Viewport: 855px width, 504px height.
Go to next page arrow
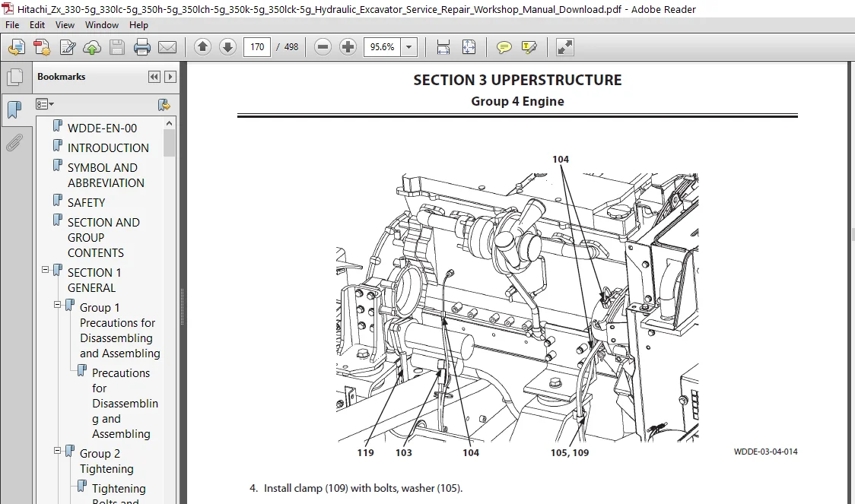click(227, 47)
